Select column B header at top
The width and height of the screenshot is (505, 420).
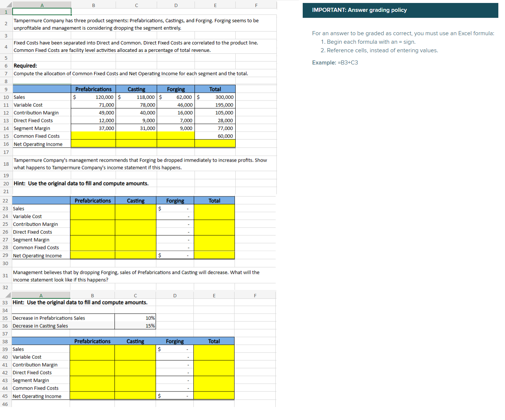coord(93,5)
